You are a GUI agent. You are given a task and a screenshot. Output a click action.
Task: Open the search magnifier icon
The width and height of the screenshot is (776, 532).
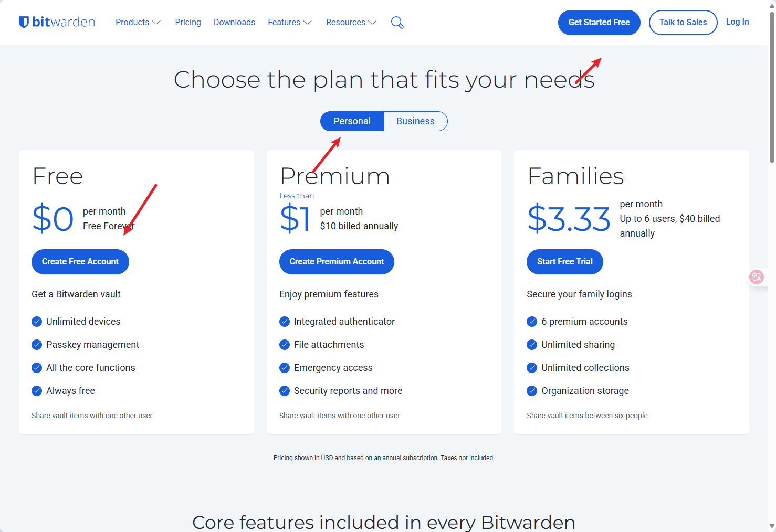point(397,23)
